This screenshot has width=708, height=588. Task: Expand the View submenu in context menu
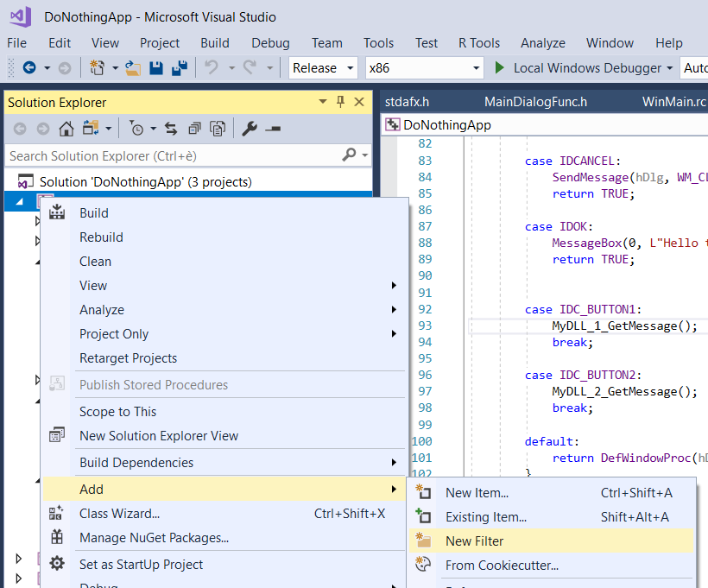[224, 286]
